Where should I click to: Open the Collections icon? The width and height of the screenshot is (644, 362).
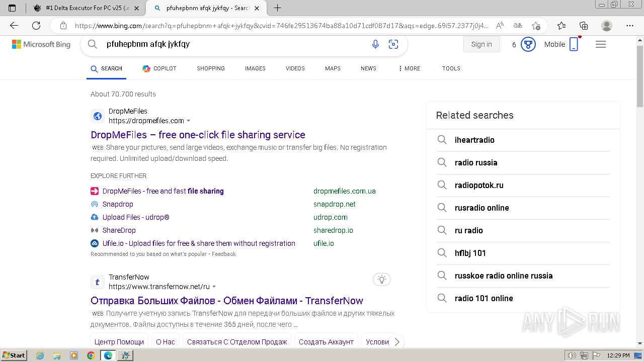pos(584,26)
